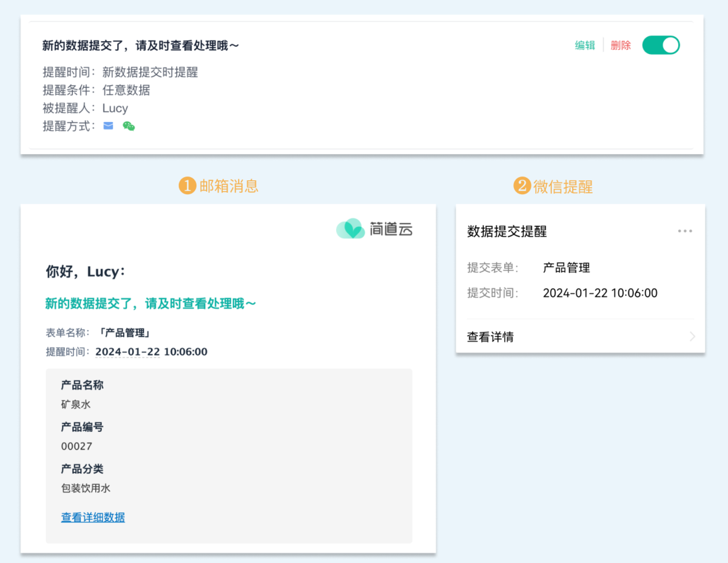The width and height of the screenshot is (728, 563).
Task: Click the orange number 2 badge
Action: click(522, 186)
